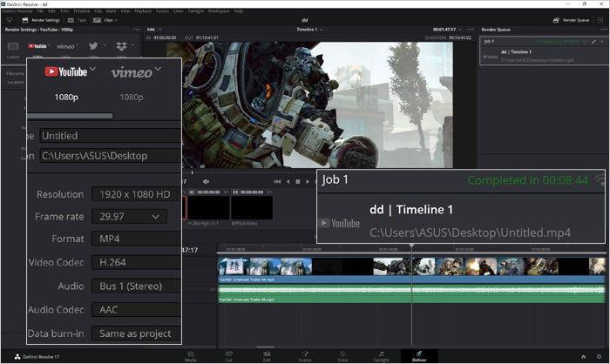The width and height of the screenshot is (610, 364).
Task: Open the File menu
Action: click(40, 11)
